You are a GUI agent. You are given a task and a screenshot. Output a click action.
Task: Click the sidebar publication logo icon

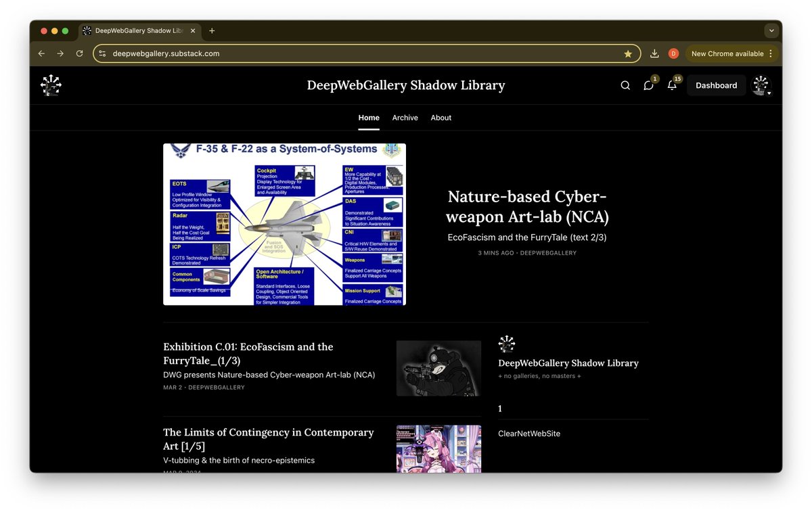pyautogui.click(x=507, y=344)
